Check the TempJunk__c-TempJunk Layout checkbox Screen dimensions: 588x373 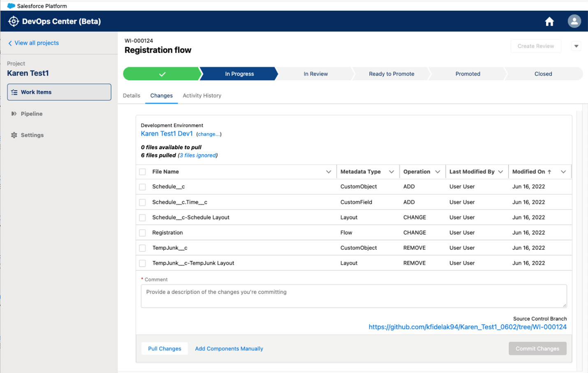142,263
